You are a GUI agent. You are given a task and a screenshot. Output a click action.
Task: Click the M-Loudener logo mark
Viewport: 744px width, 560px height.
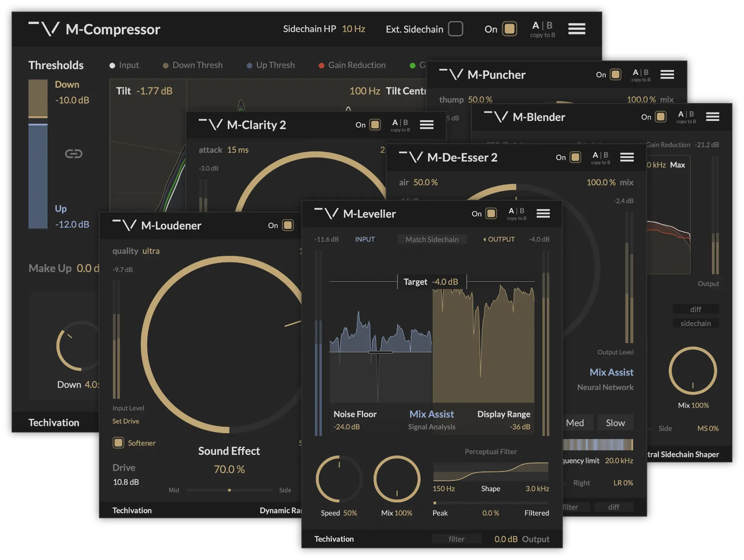(x=124, y=225)
